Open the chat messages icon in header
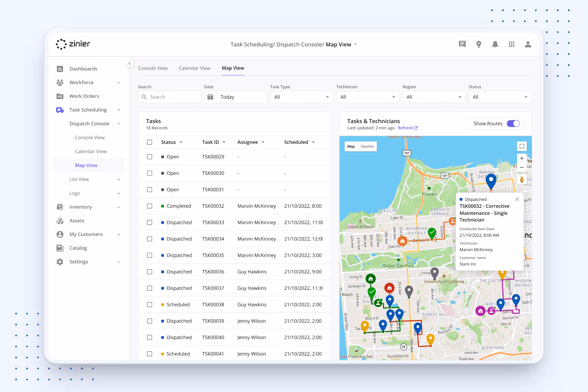The image size is (588, 392). point(462,44)
